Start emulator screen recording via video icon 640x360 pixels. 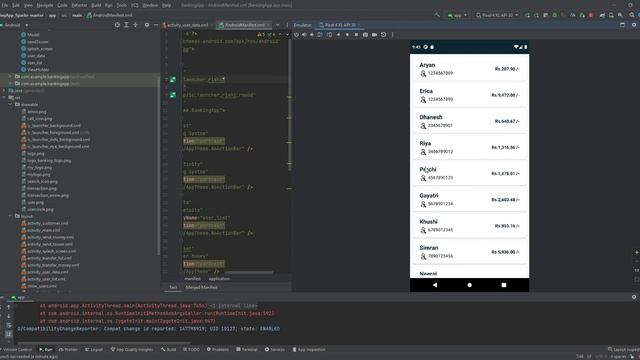(374, 35)
